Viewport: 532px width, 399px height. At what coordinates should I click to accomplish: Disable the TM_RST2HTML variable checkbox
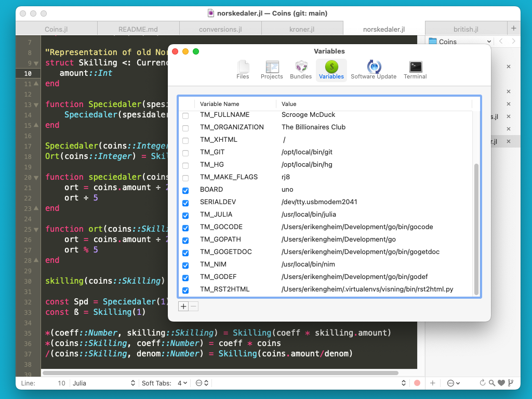click(x=185, y=290)
